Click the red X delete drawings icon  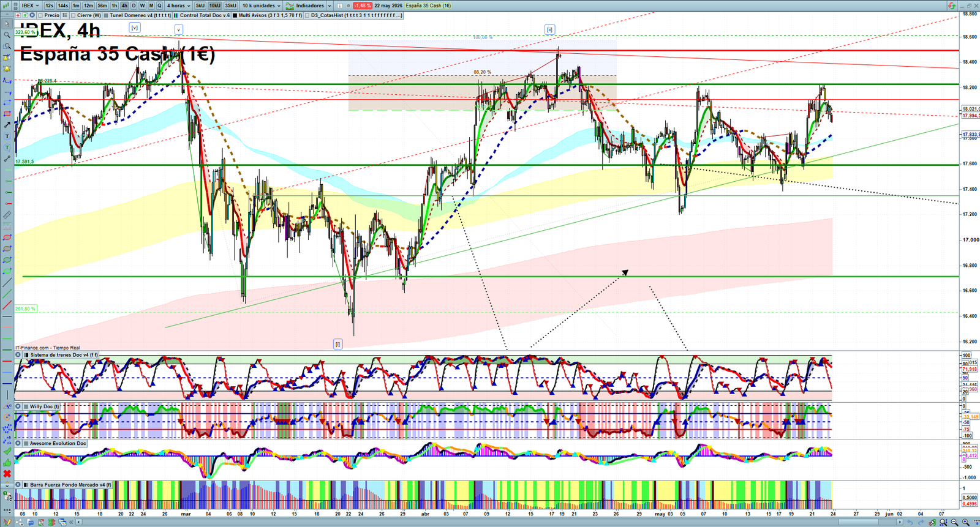click(x=7, y=474)
